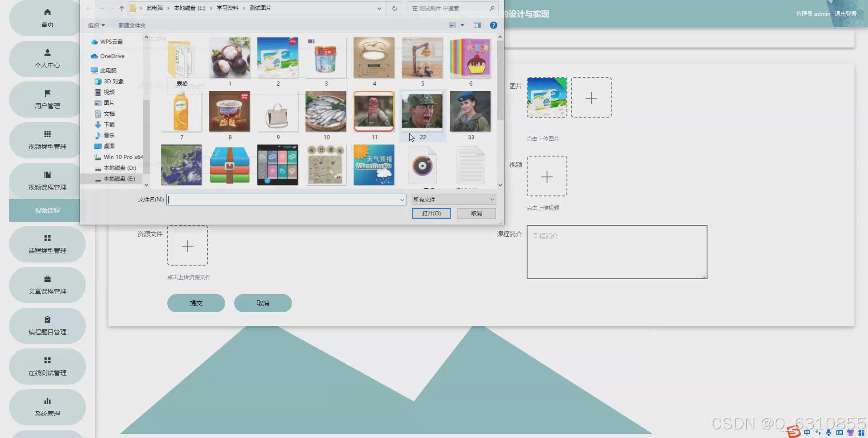The image size is (868, 438).
Task: Open 编程题目管理 in sidebar
Action: click(x=47, y=326)
